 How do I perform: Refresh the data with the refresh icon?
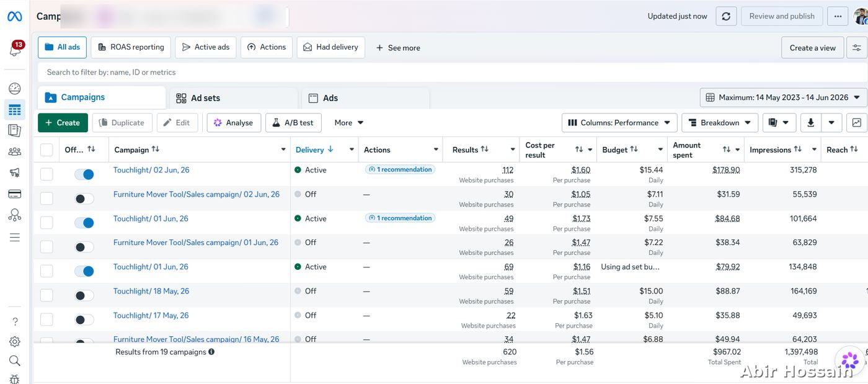[x=726, y=16]
